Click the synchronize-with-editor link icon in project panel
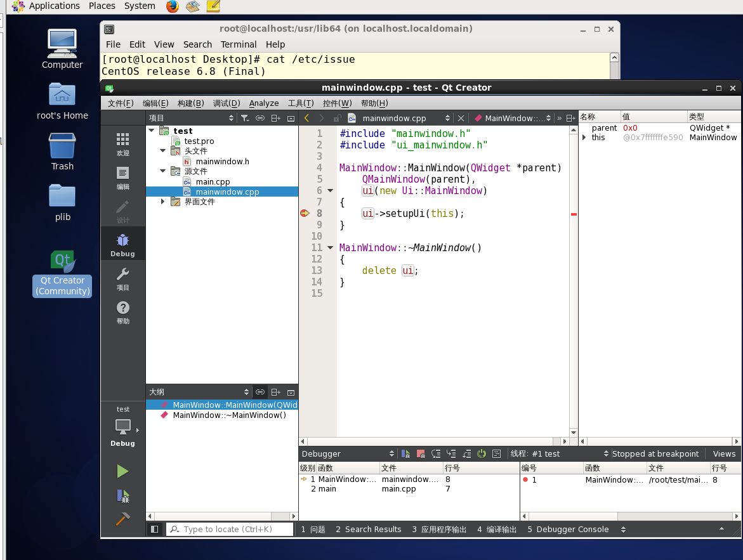 (260, 118)
